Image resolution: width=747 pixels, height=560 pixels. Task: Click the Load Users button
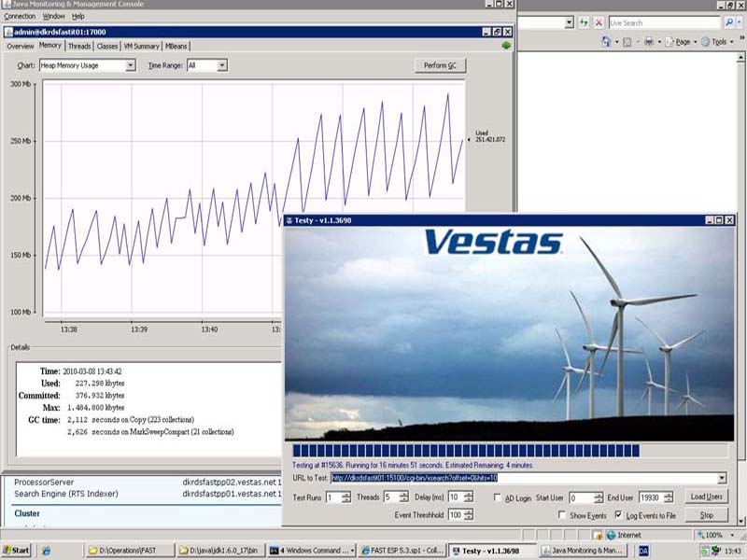pos(707,497)
